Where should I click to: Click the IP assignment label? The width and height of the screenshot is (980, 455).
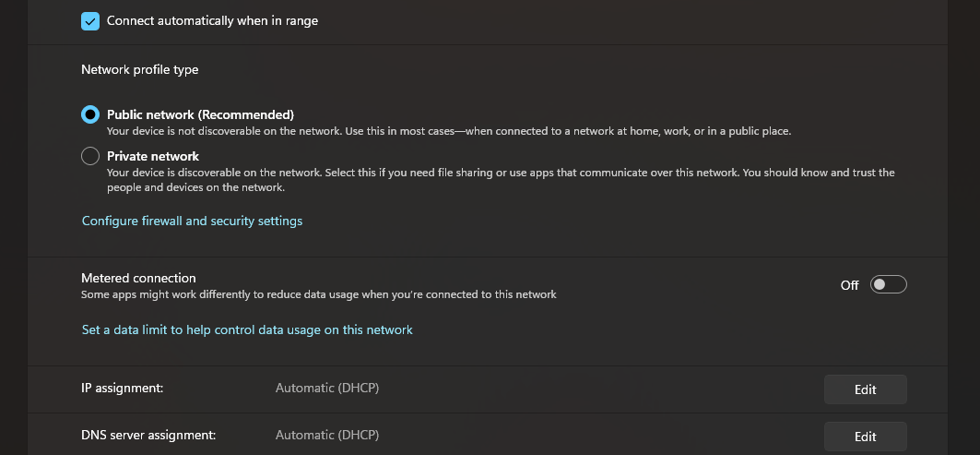(123, 389)
